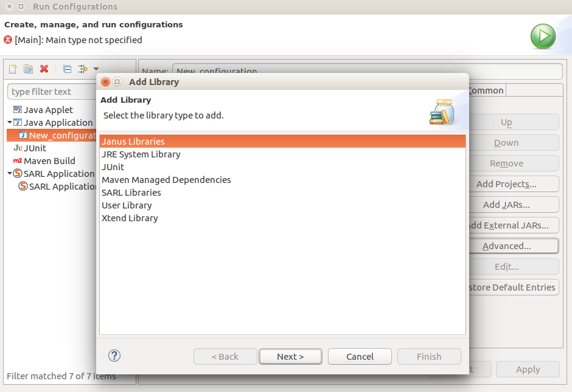Open help for the Add Library dialog
This screenshot has height=392, width=572.
point(114,356)
